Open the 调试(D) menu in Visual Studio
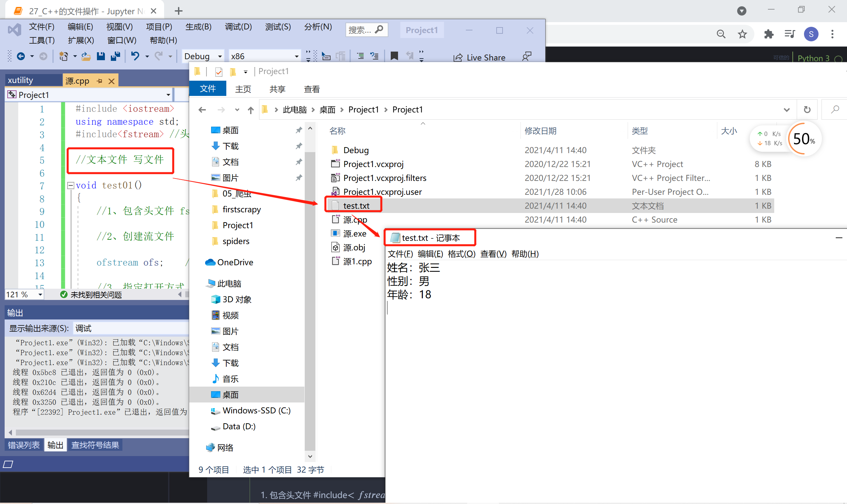 click(238, 27)
